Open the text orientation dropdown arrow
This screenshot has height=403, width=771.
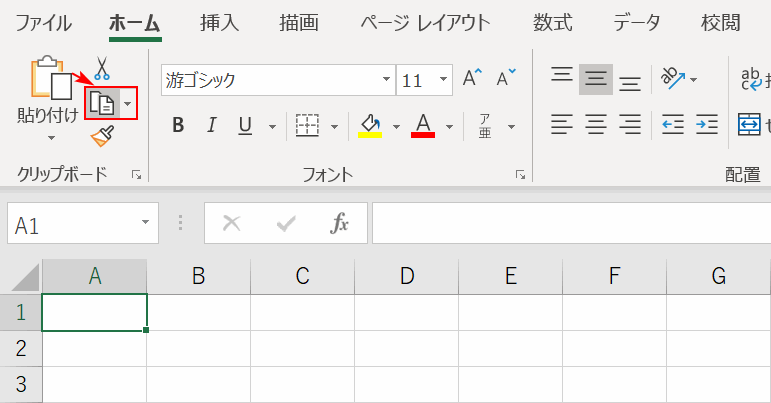(x=693, y=80)
